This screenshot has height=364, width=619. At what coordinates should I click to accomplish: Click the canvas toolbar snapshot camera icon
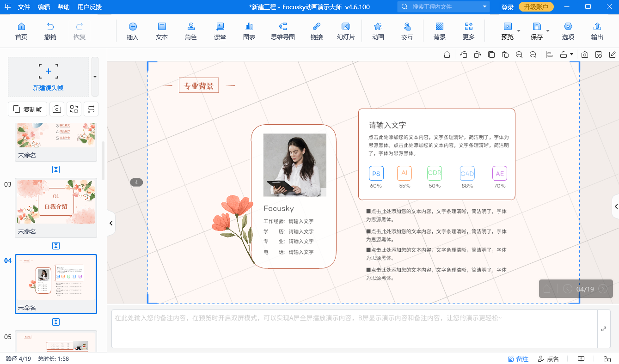tap(585, 55)
